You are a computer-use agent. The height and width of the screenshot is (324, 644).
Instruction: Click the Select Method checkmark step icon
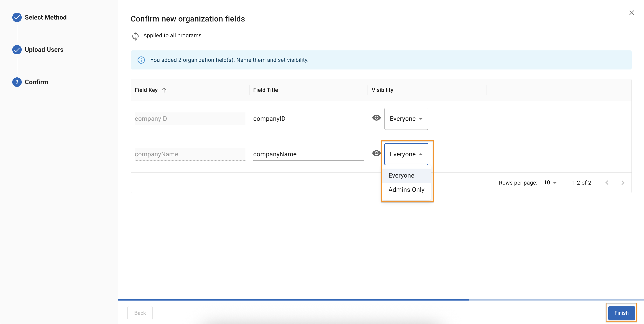[x=17, y=17]
